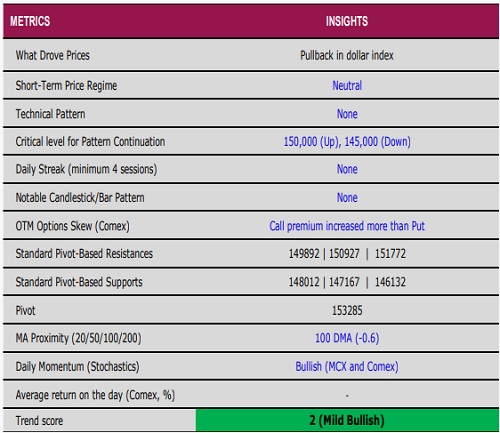
Task: Click the METRICS column header
Action: click(30, 21)
